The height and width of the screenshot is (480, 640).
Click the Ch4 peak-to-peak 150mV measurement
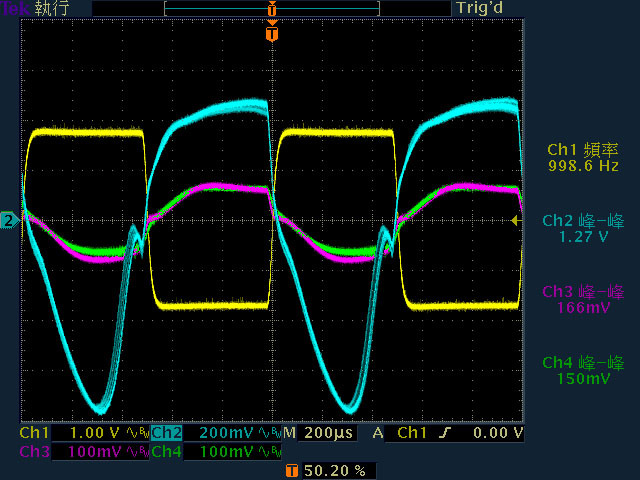point(583,370)
